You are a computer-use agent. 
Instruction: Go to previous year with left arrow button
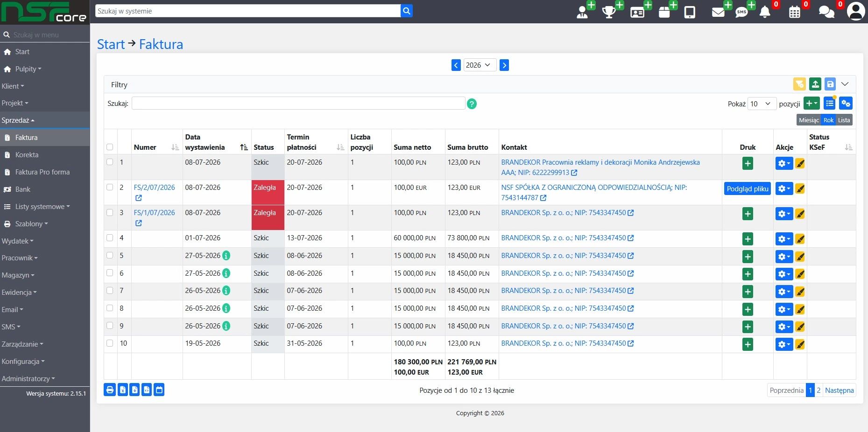[x=456, y=65]
